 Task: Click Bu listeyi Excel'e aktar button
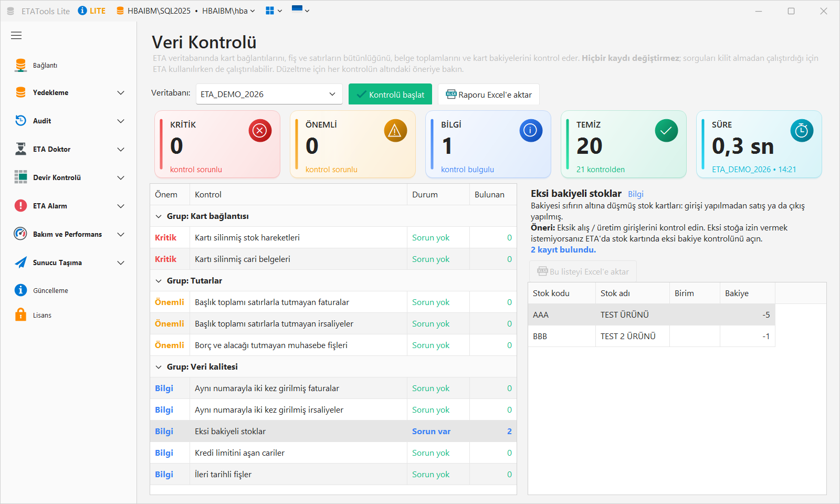[583, 271]
